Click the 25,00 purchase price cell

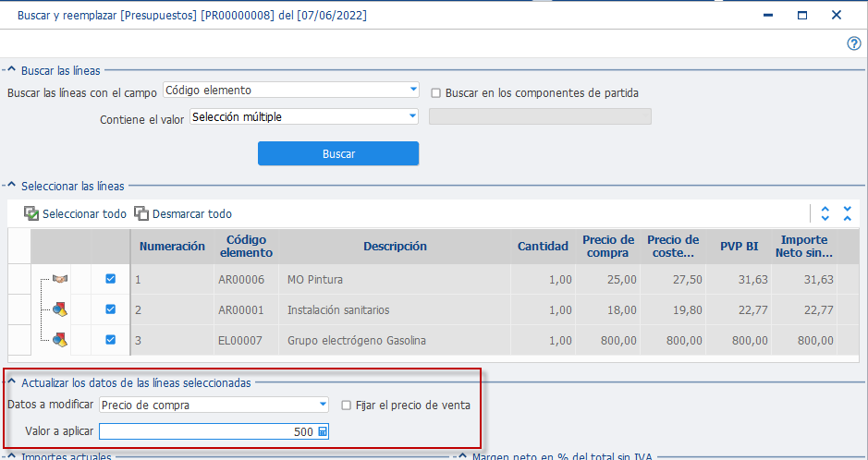[608, 279]
